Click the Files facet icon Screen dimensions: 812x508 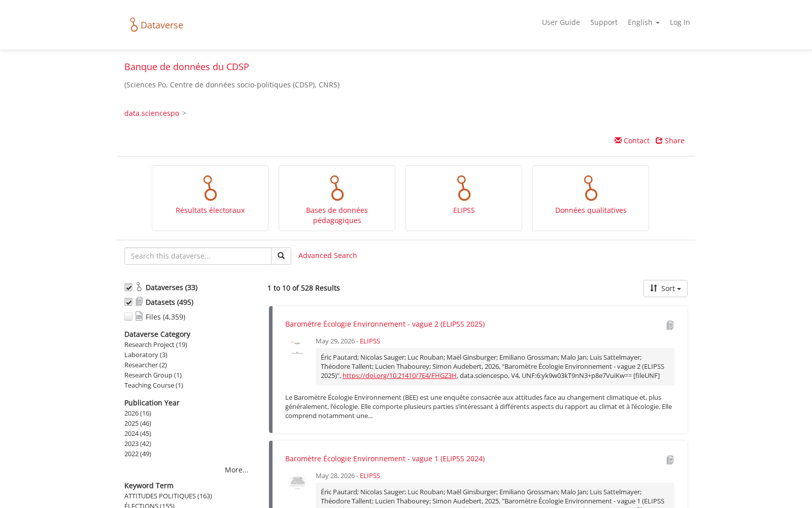pos(139,316)
